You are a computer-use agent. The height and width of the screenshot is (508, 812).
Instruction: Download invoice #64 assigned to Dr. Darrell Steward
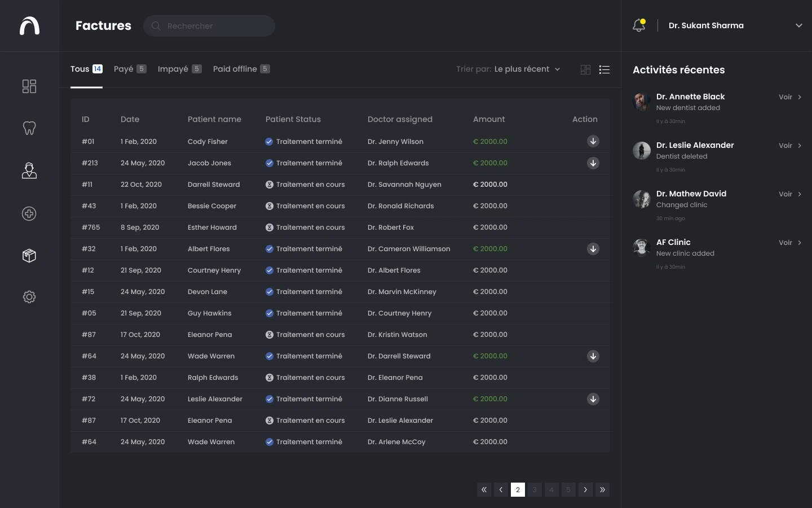(593, 356)
